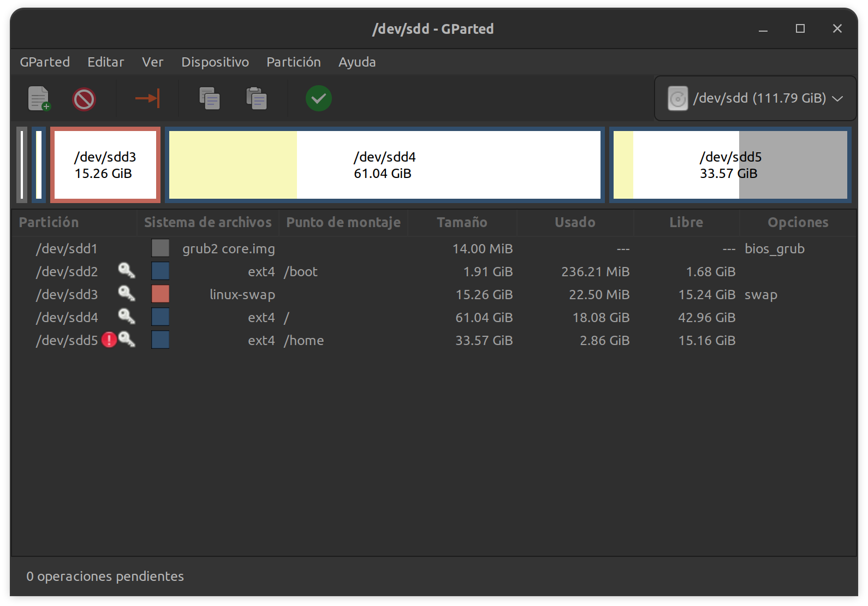Select the /dev/sdd2 partition row

click(434, 272)
